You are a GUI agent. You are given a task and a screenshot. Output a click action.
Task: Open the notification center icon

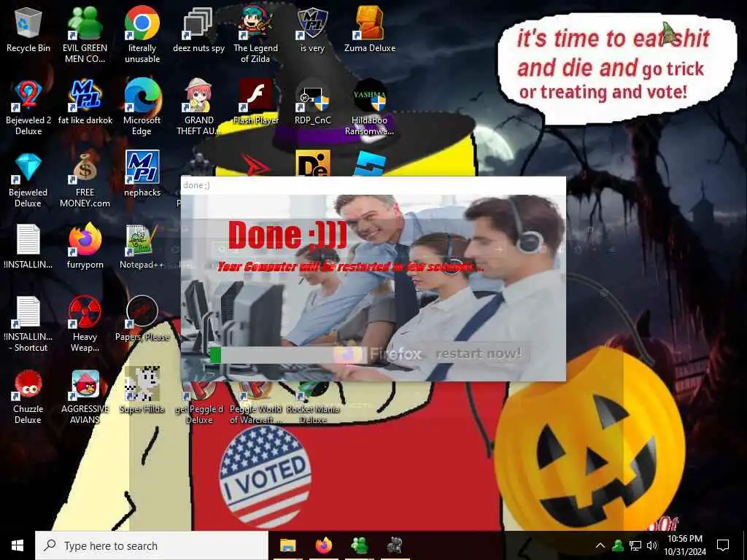[x=723, y=545]
